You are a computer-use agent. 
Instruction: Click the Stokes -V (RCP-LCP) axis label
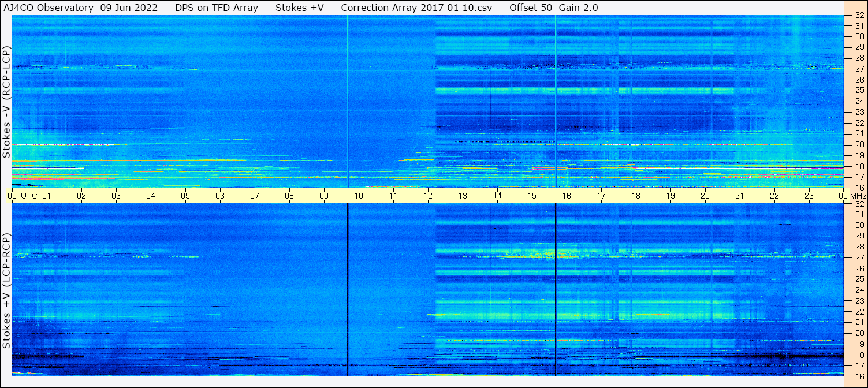pyautogui.click(x=6, y=102)
